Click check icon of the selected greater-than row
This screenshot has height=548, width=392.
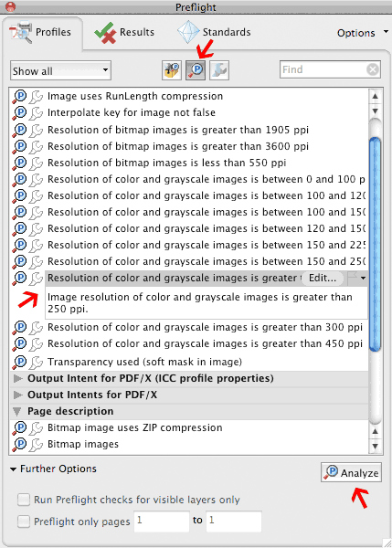coord(19,278)
